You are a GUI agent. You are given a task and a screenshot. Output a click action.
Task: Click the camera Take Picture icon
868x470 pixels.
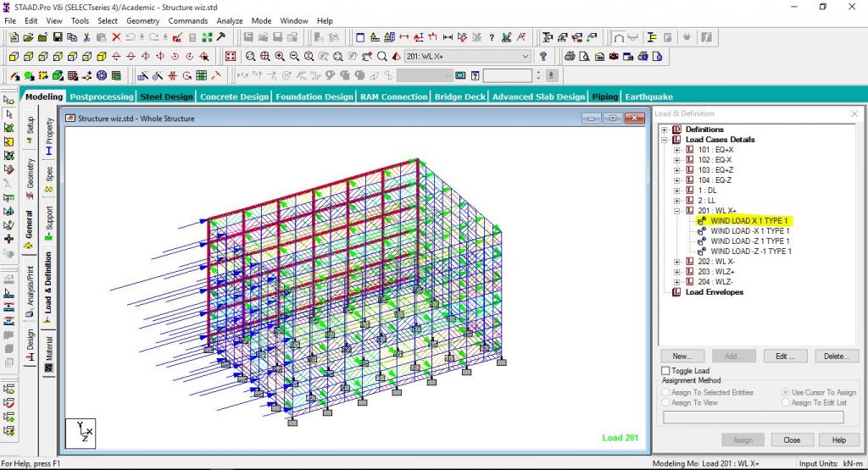coord(614,57)
